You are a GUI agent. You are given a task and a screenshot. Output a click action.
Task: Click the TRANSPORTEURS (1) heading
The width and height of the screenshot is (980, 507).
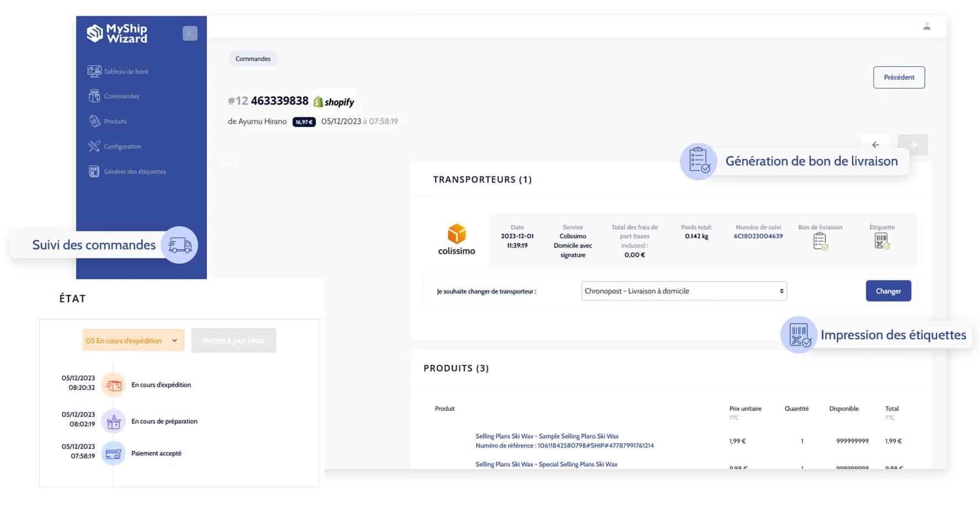482,180
